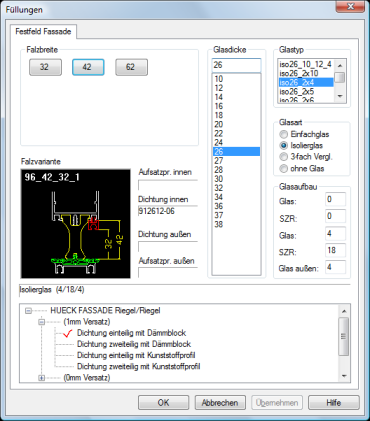Click the Glastyp list scroll-down arrow
The width and height of the screenshot is (370, 421).
pos(340,96)
